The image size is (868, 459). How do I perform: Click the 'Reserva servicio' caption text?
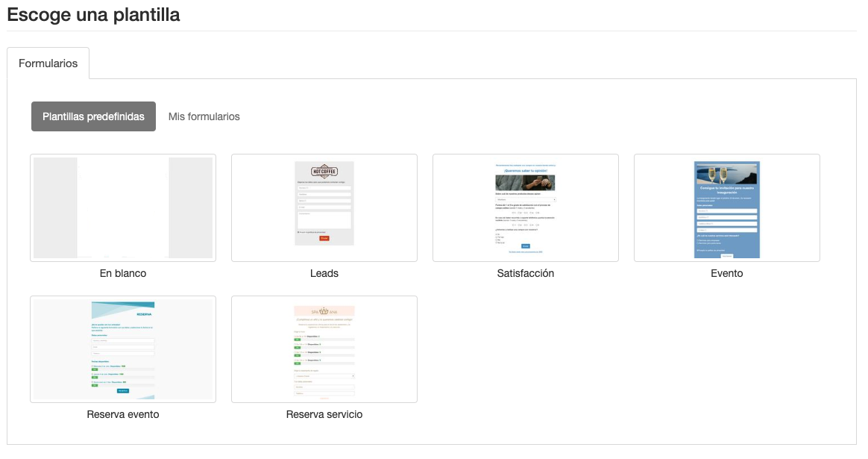point(324,414)
